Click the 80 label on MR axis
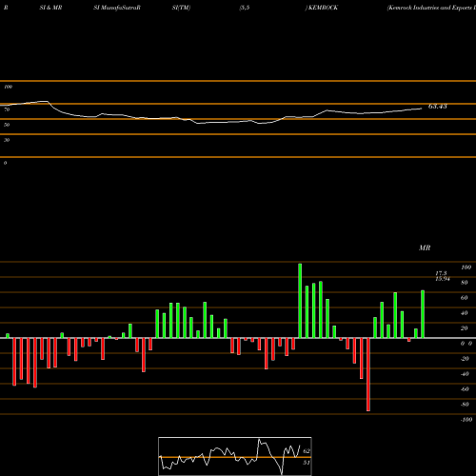This screenshot has height=476, width=476. 465,283
